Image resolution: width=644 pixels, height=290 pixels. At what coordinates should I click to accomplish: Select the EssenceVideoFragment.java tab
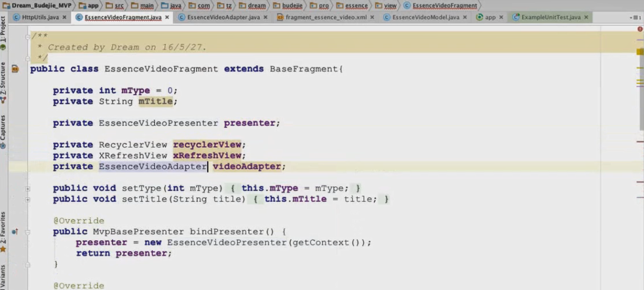click(x=123, y=17)
